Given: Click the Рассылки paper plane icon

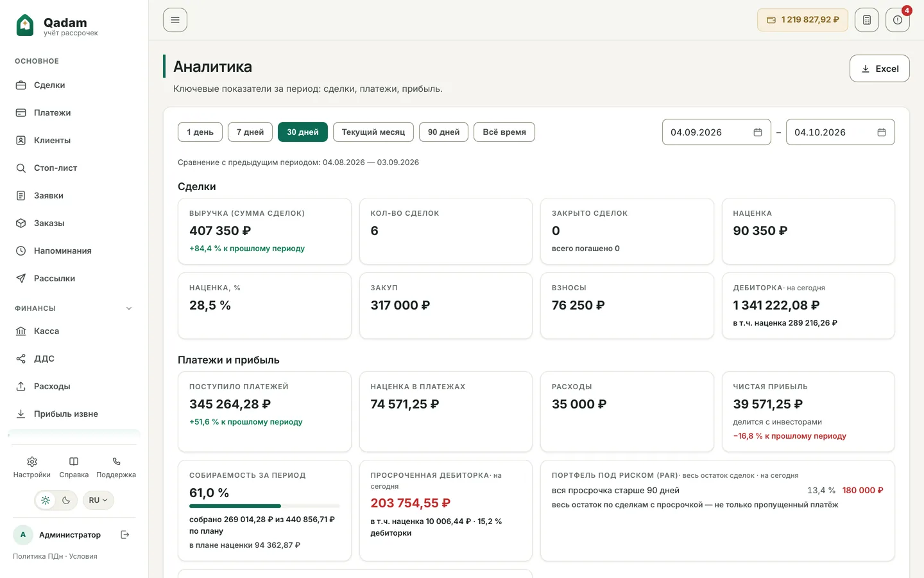Looking at the screenshot, I should 21,278.
